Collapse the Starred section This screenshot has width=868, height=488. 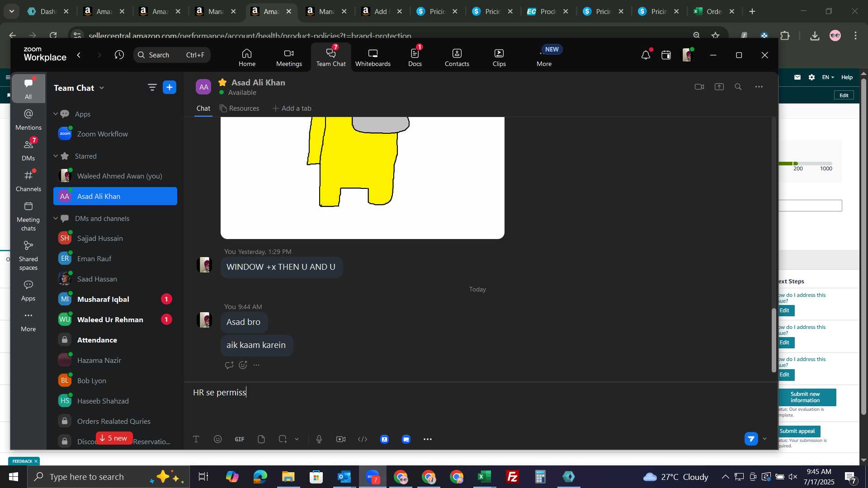pos(56,156)
